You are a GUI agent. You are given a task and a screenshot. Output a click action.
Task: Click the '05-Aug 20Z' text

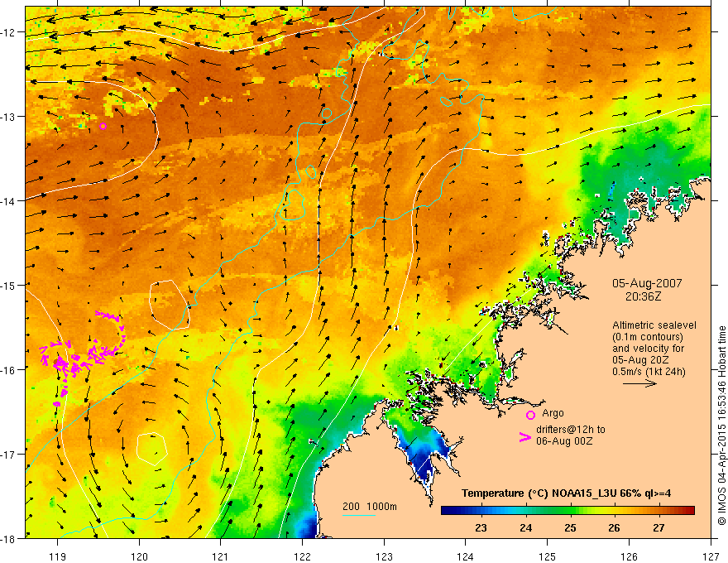pyautogui.click(x=640, y=360)
